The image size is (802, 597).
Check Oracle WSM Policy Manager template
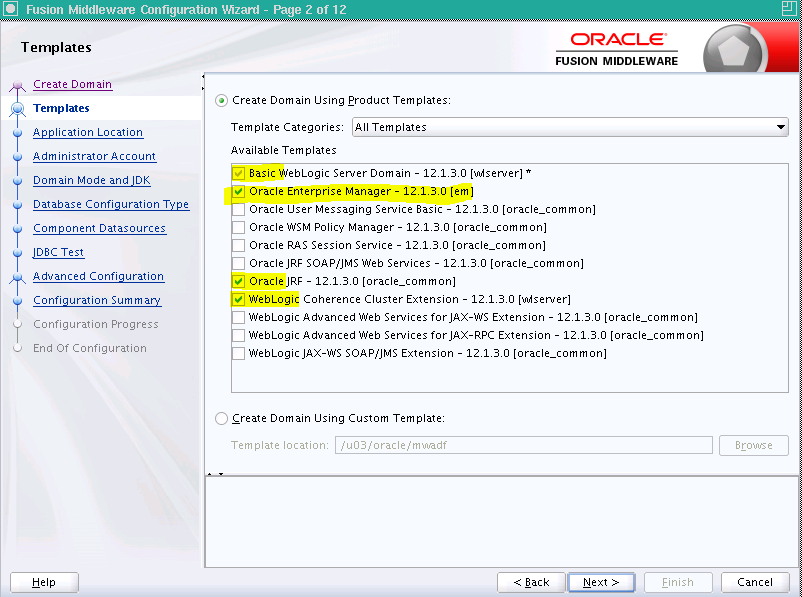point(238,227)
